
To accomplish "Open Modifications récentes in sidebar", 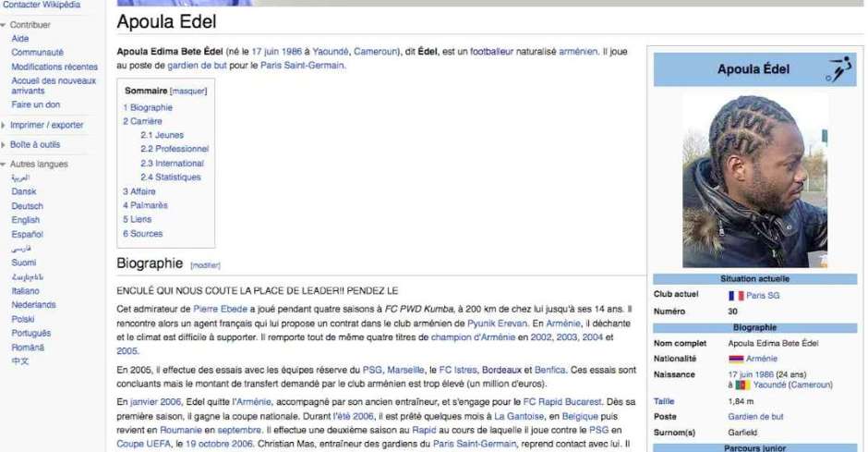I will [54, 67].
